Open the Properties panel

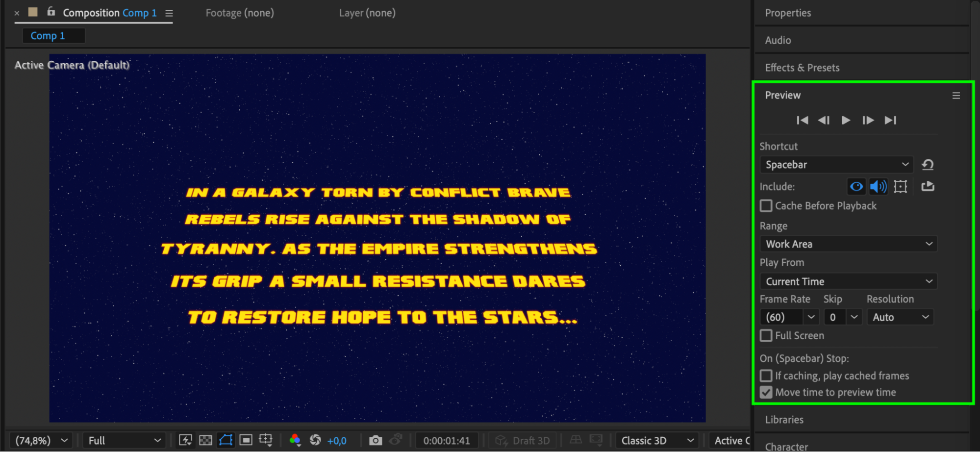click(788, 13)
